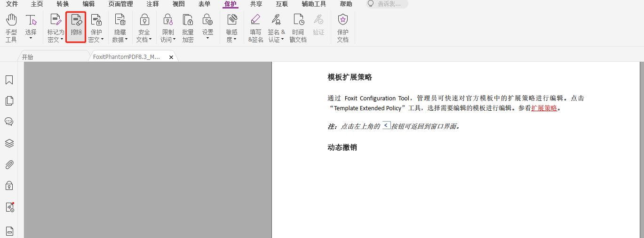Click the 扩展策略 hyperlink in document
Image resolution: width=644 pixels, height=238 pixels.
544,108
